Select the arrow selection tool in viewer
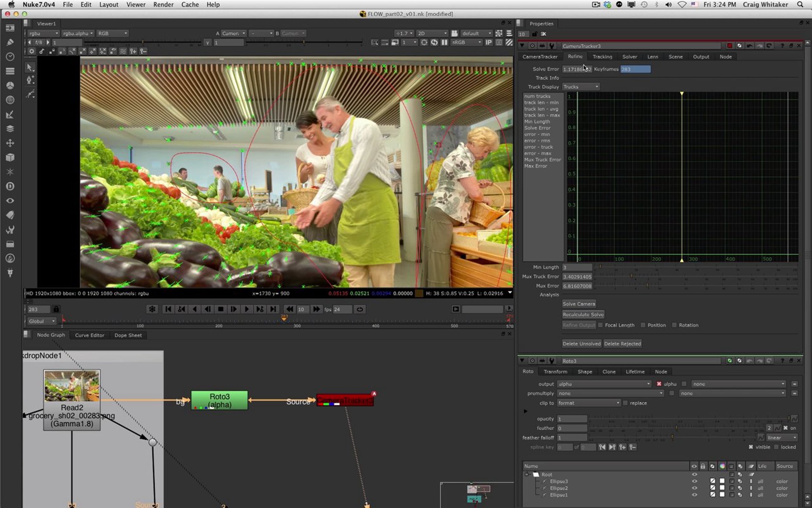The image size is (812, 508). pos(30,67)
